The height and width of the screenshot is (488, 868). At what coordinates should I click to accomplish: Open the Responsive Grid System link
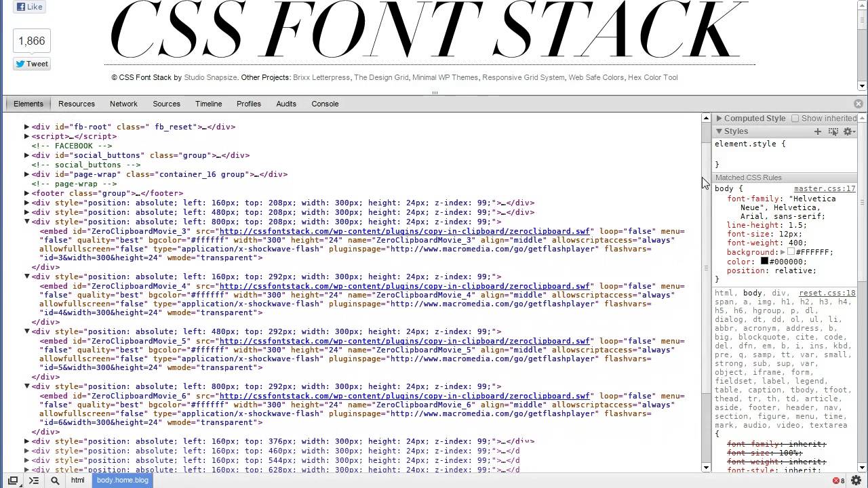tap(524, 77)
